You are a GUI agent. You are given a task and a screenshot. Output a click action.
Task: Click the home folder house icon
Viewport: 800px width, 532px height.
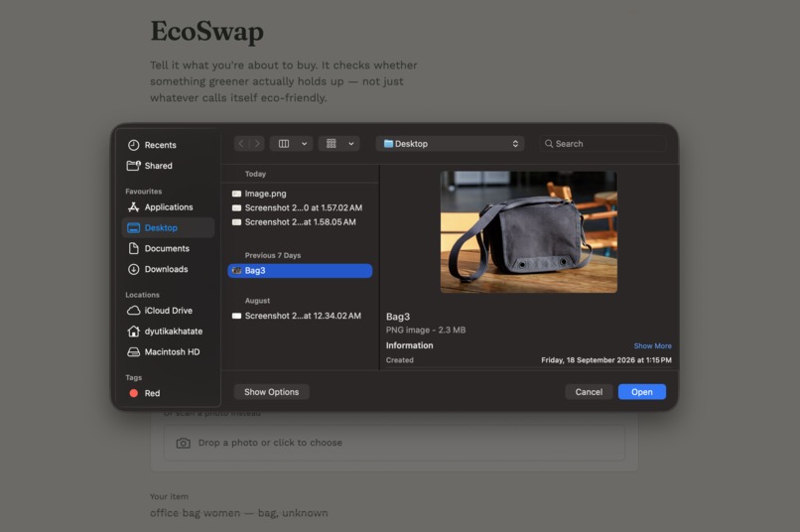pyautogui.click(x=134, y=332)
